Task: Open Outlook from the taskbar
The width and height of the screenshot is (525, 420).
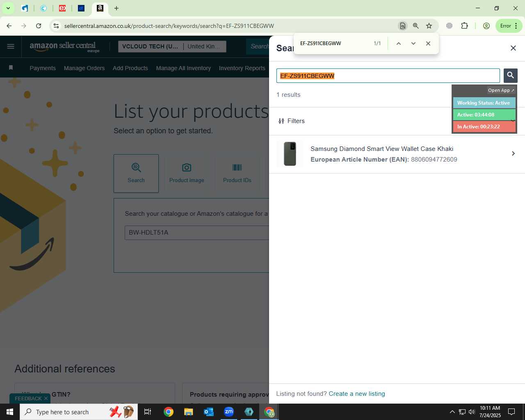Action: coord(209,412)
